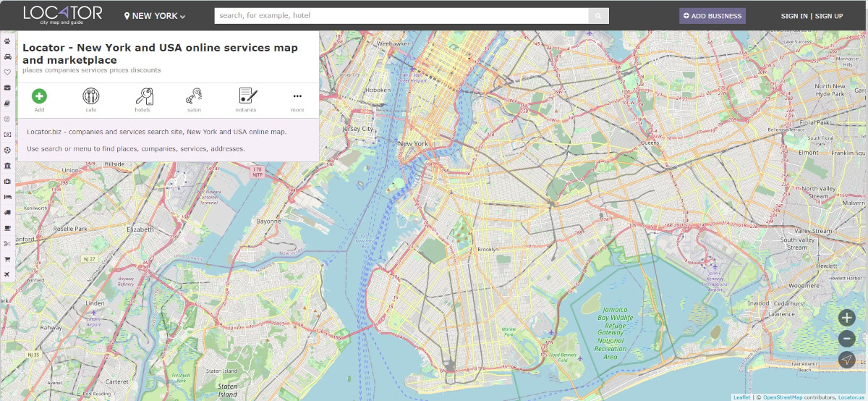Expand the New York city dropdown

coord(155,16)
